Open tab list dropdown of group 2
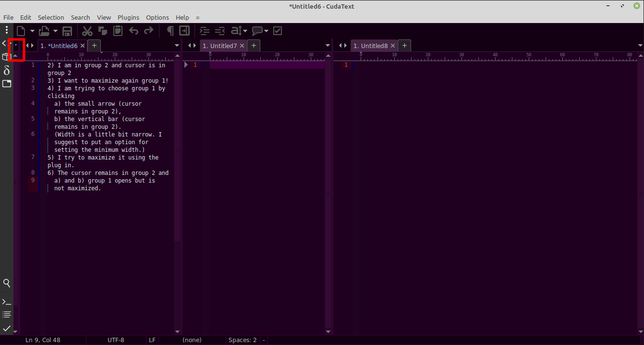The width and height of the screenshot is (644, 345). (328, 46)
